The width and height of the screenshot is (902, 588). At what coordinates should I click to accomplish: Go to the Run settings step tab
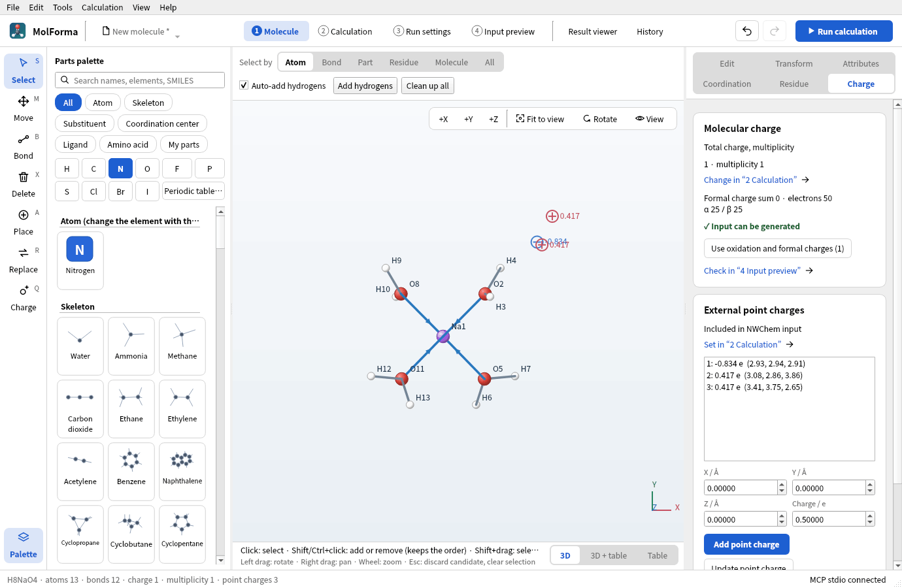point(422,31)
